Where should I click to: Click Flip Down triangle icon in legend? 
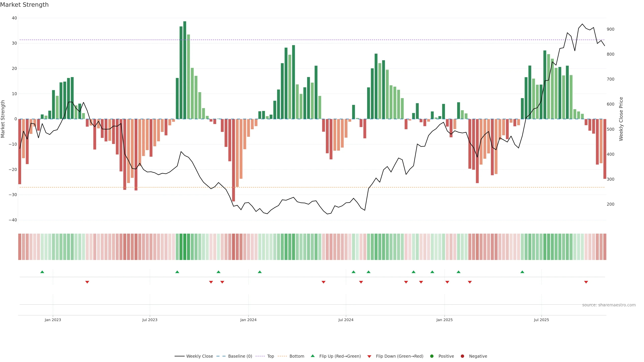(369, 356)
